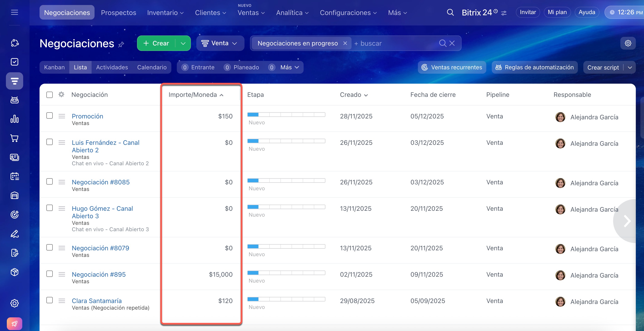Image resolution: width=644 pixels, height=331 pixels.
Task: Check the Promoción row checkbox
Action: 50,115
